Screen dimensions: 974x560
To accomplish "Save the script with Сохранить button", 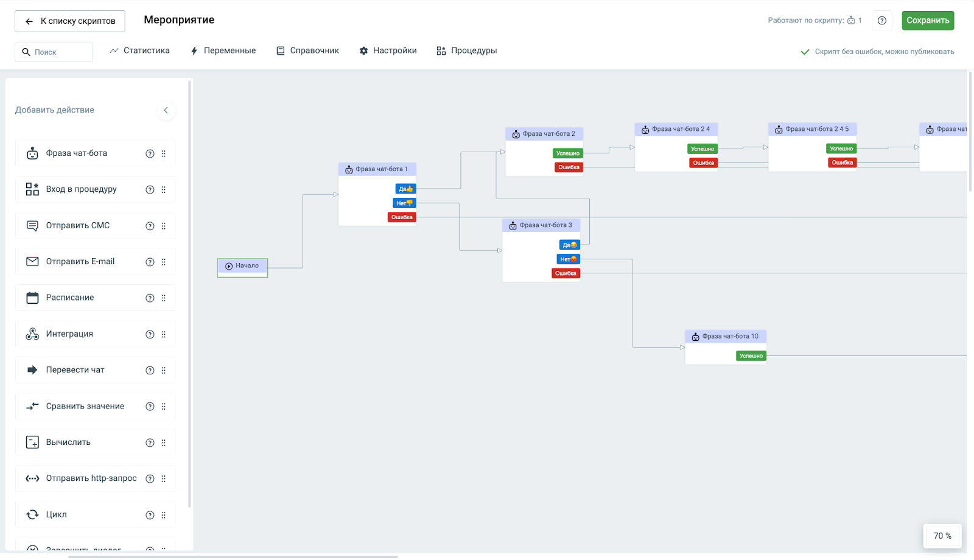I will tap(928, 21).
